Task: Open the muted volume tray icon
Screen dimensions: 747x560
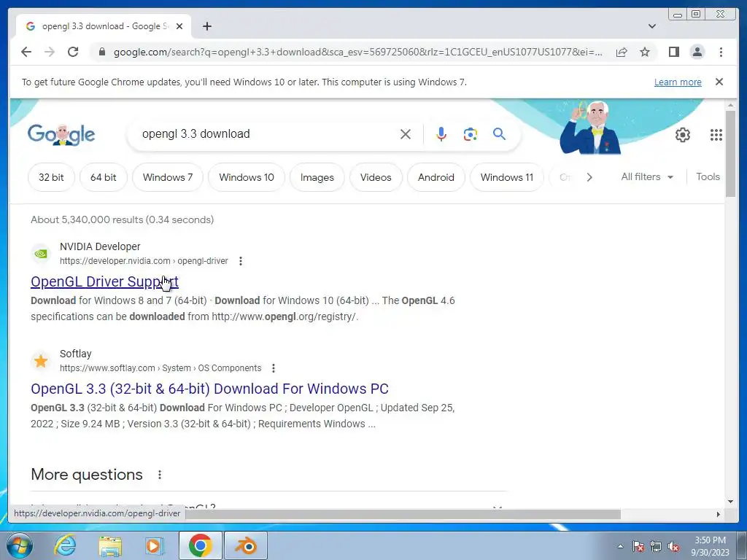Action: pyautogui.click(x=673, y=546)
